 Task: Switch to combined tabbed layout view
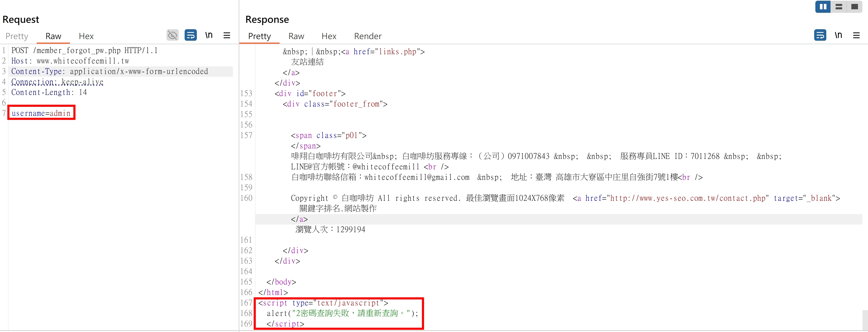pos(854,7)
